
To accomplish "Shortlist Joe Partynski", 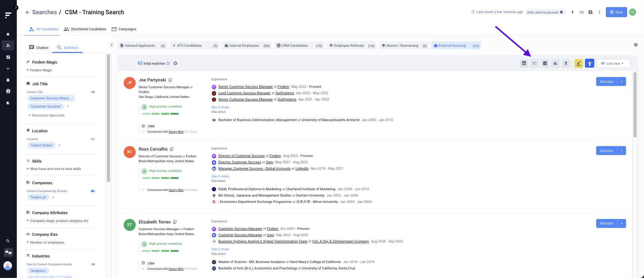I will [x=606, y=81].
